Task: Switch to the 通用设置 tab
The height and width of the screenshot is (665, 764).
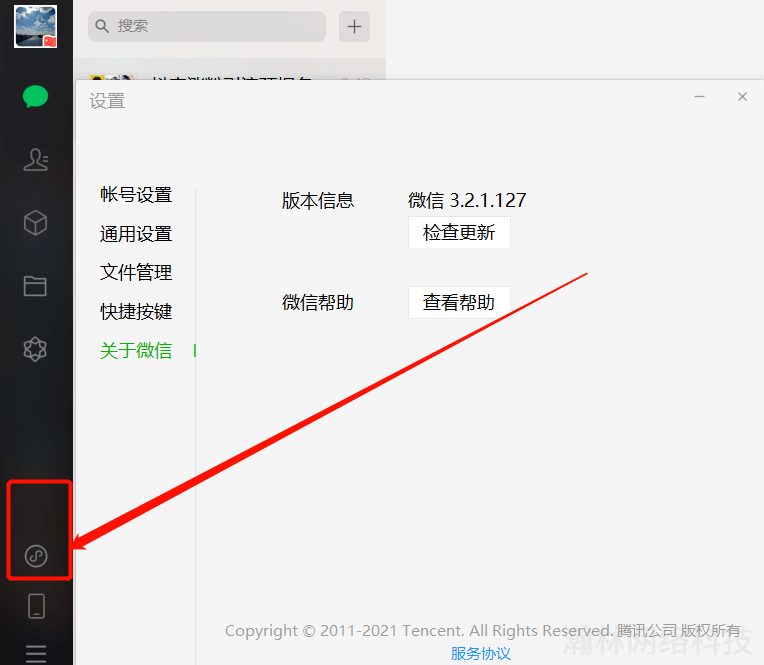Action: click(x=136, y=234)
